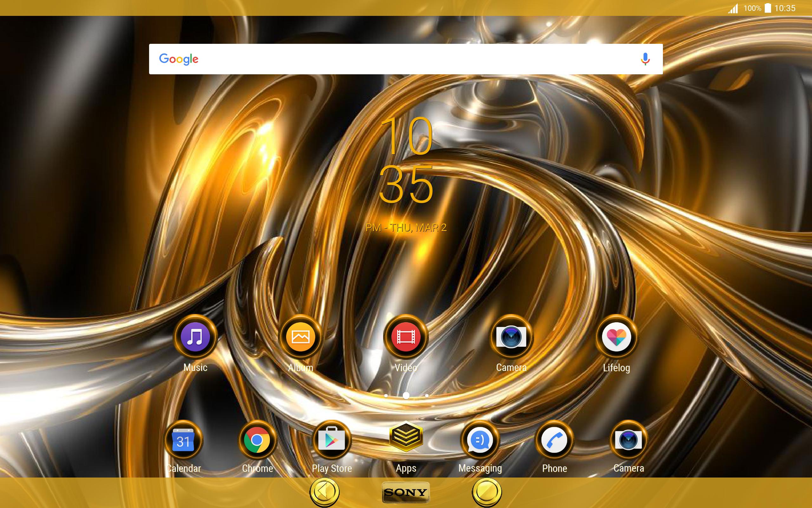Tap the Google logo in search bar
This screenshot has height=508, width=812.
point(179,59)
